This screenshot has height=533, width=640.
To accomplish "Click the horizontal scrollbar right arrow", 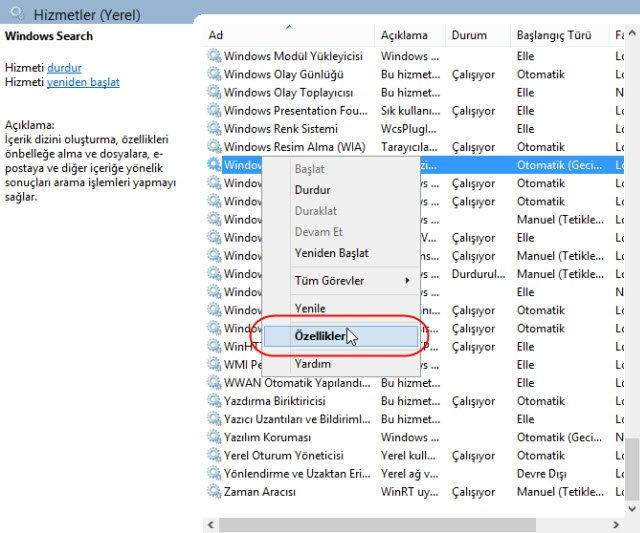I will [616, 525].
